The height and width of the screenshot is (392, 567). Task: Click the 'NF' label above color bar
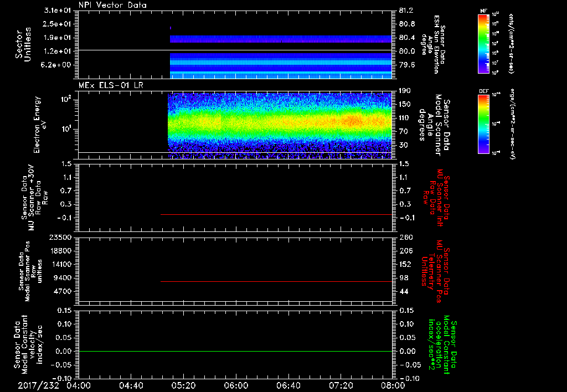tap(483, 11)
